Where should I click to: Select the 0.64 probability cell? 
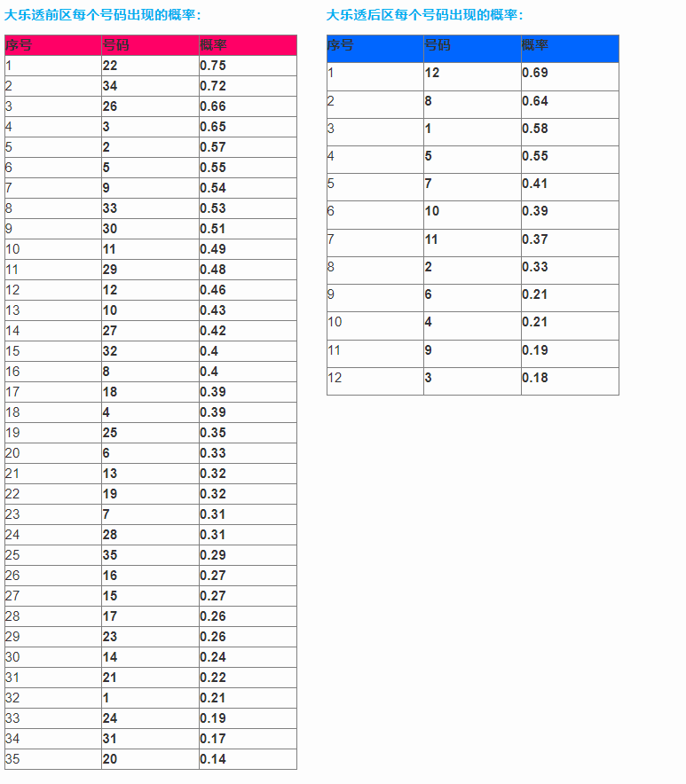[x=535, y=101]
